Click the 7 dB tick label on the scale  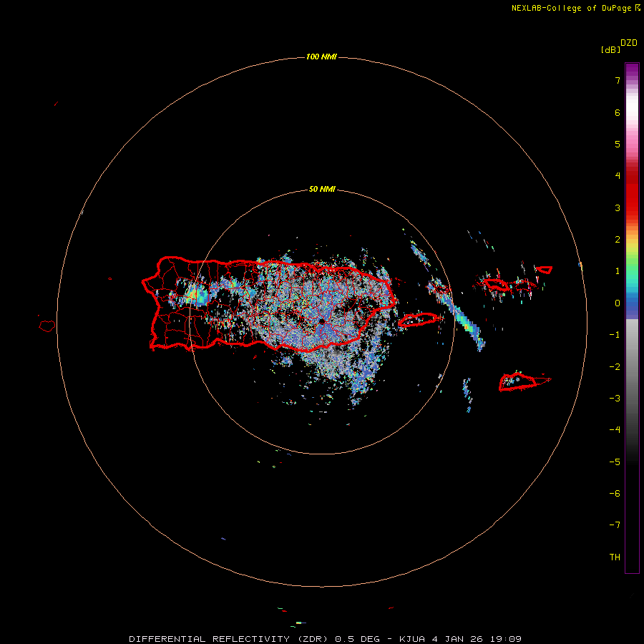618,80
